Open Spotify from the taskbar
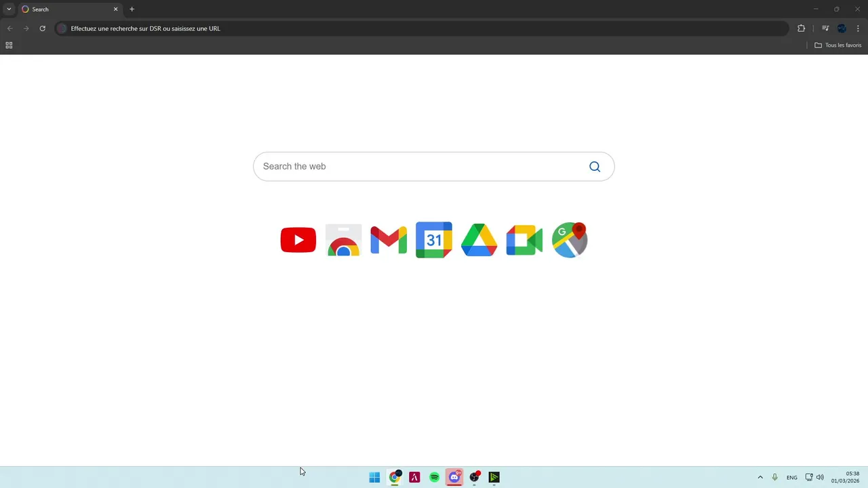 435,477
